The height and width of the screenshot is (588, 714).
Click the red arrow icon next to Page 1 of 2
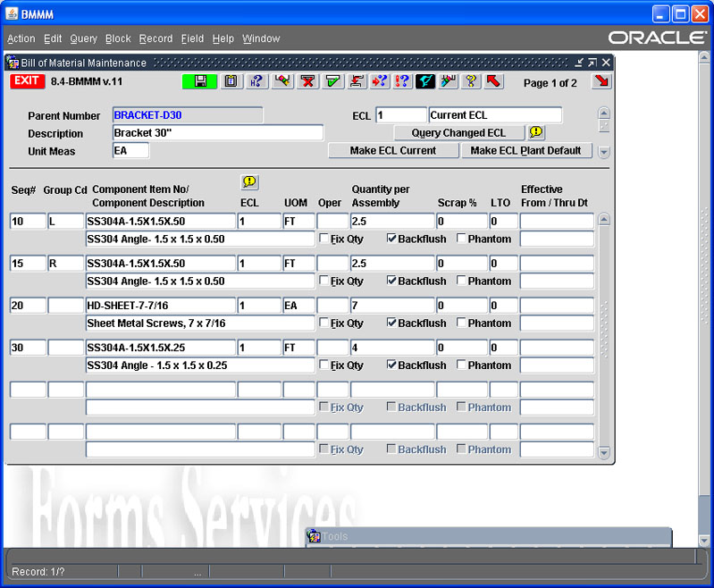[601, 81]
